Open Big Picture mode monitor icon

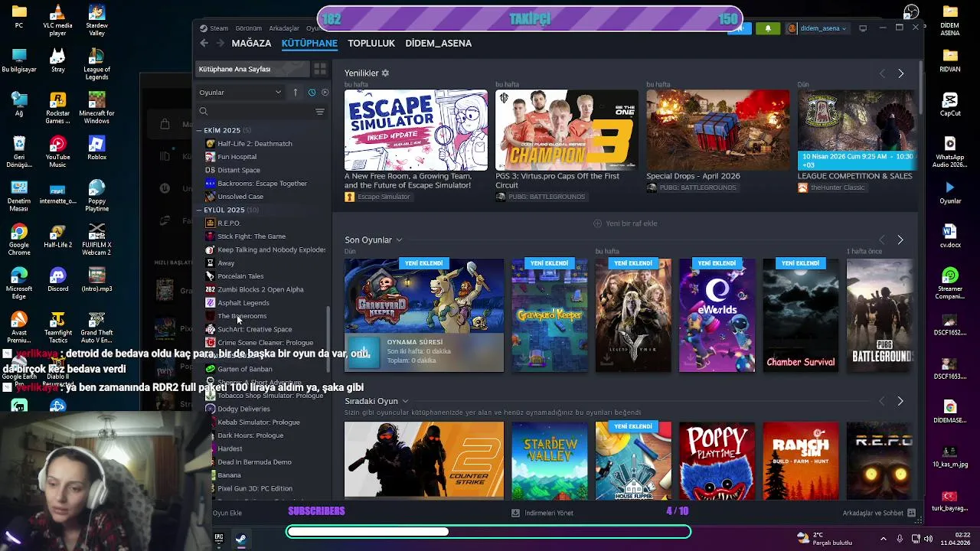(863, 28)
